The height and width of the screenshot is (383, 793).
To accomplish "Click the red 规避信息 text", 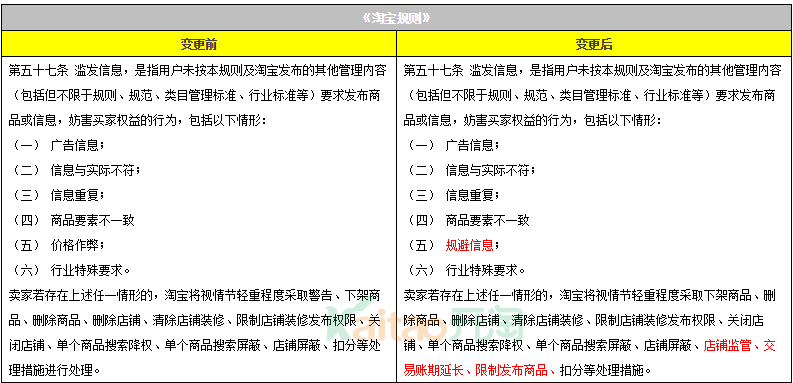I will point(469,245).
